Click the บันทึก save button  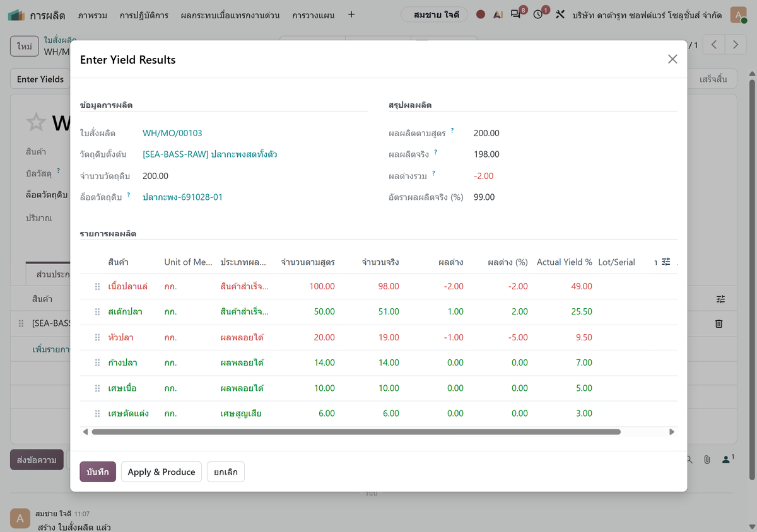98,471
